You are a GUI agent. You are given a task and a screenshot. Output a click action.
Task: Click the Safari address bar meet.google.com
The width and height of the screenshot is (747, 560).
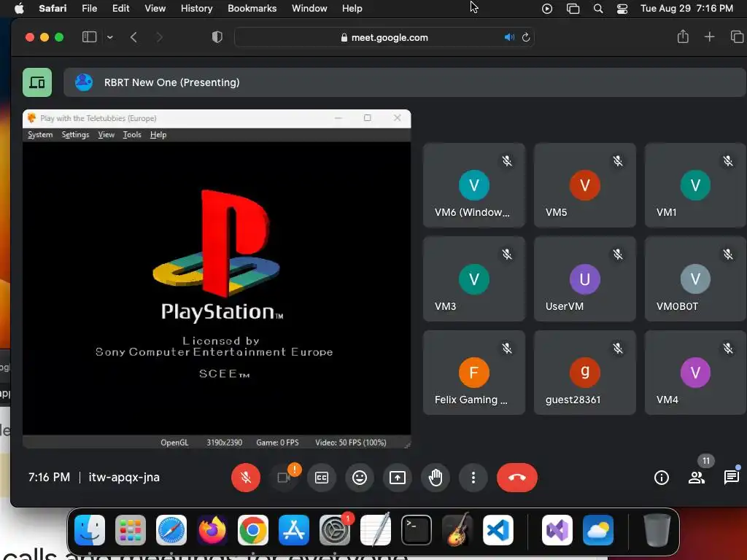tap(384, 37)
